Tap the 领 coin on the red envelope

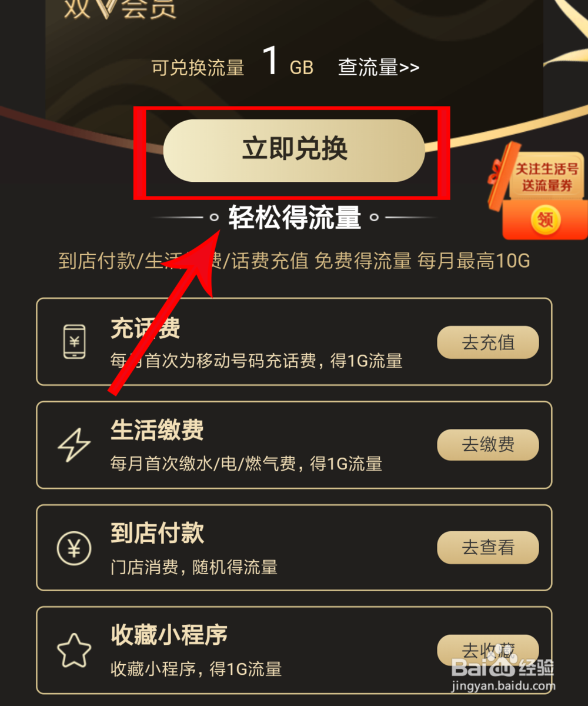coord(545,220)
